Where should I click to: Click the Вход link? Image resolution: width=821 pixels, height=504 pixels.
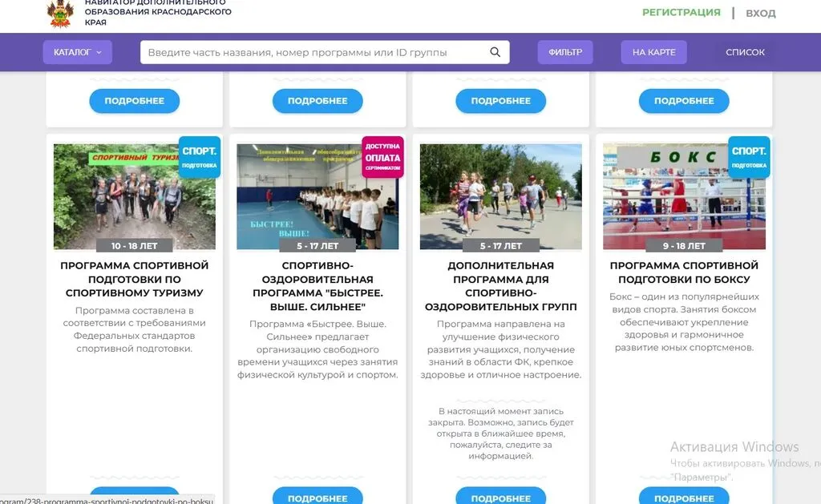point(761,13)
